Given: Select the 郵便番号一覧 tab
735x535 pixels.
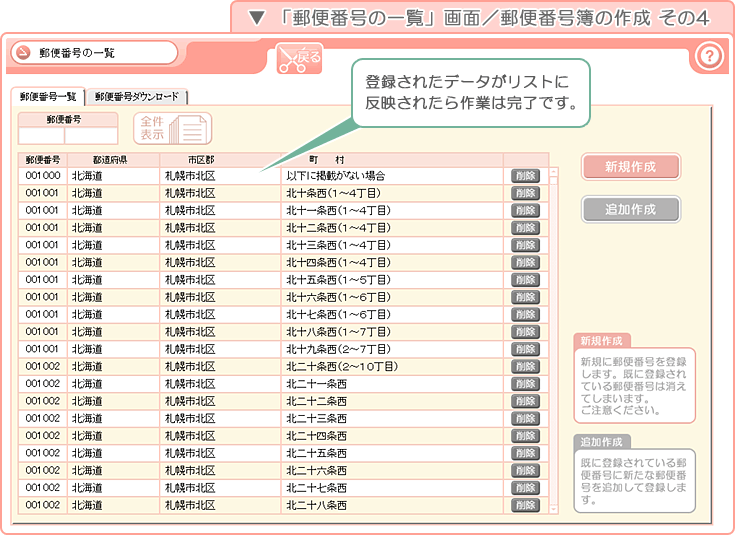Looking at the screenshot, I should (x=50, y=97).
